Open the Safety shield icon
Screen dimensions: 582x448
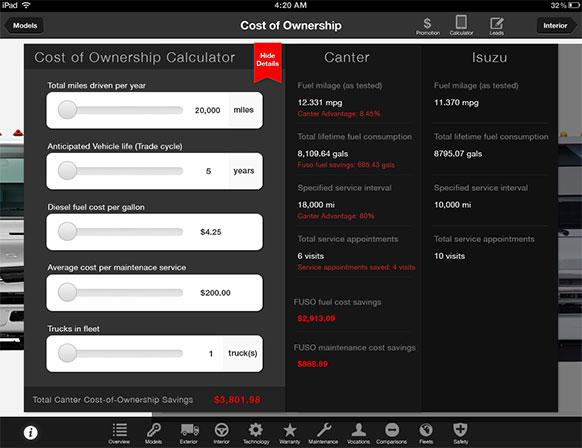460,434
